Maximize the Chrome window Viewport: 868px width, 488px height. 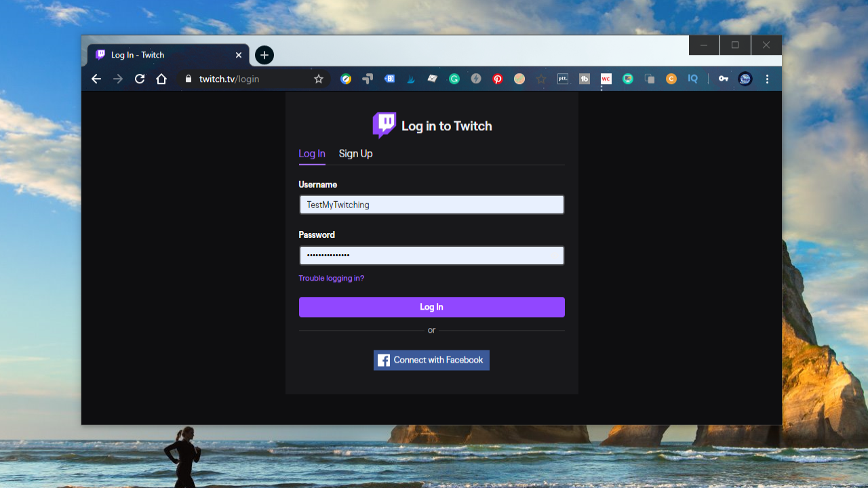pos(735,45)
